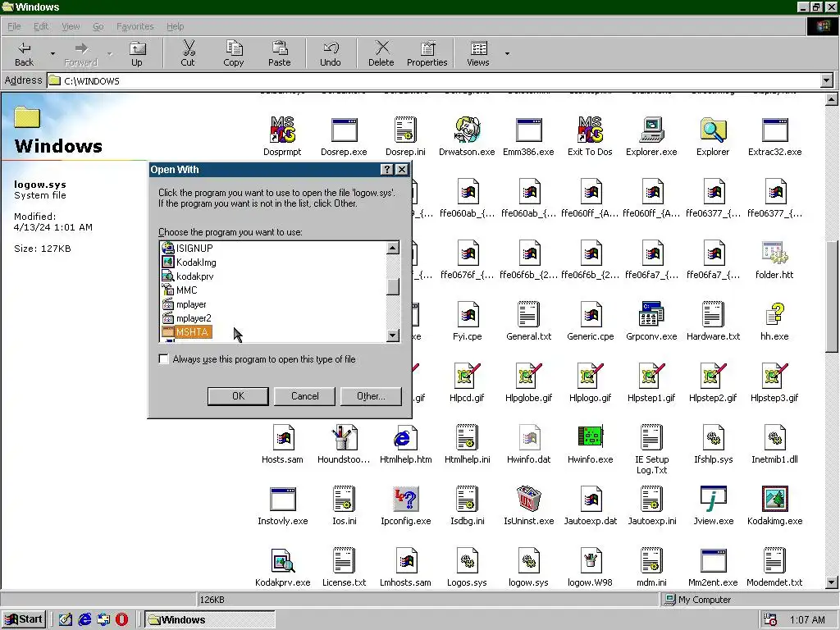The width and height of the screenshot is (840, 630).
Task: Open the File menu
Action: tap(14, 26)
